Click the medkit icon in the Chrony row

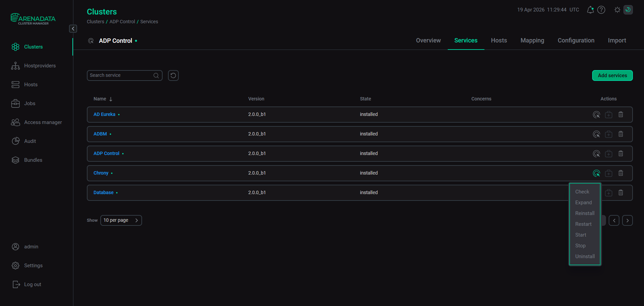[609, 173]
